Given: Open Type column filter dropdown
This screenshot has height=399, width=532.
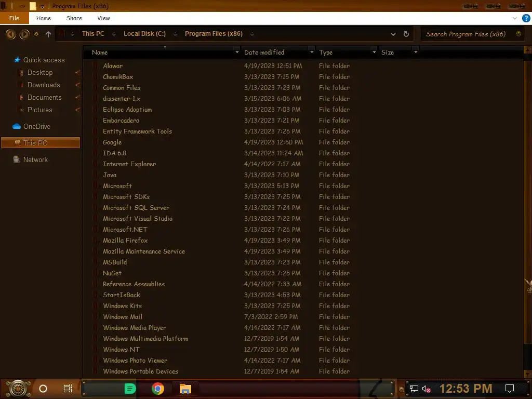Looking at the screenshot, I should 374,52.
